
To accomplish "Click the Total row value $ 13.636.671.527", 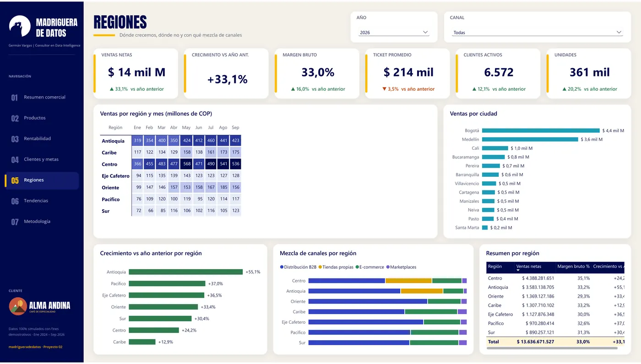I will click(535, 342).
